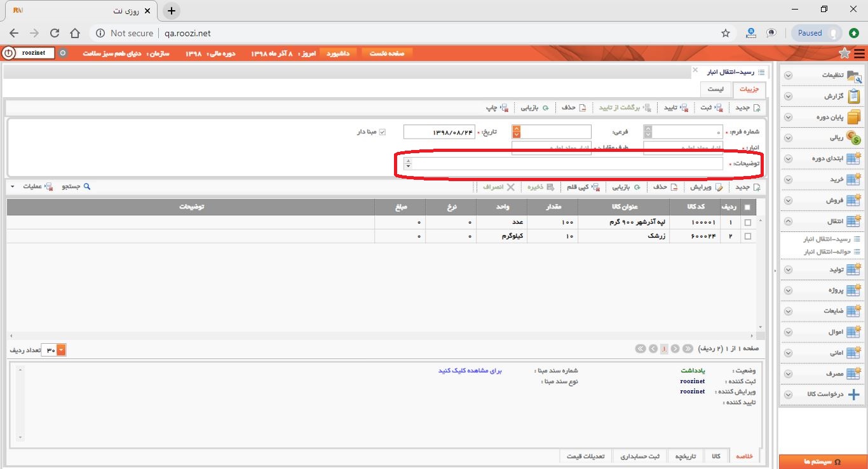This screenshot has height=469, width=868.
Task: Click the ذخیره save button
Action: click(x=541, y=187)
